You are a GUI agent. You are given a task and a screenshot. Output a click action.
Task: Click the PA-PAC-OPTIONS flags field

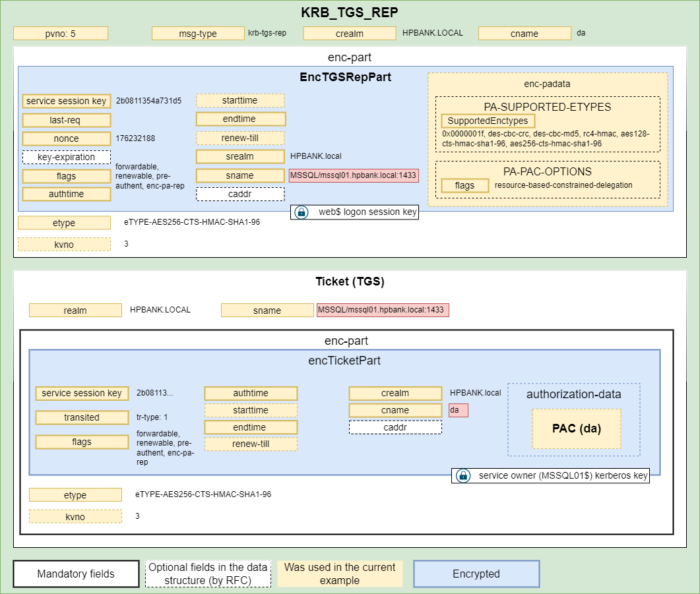click(464, 185)
